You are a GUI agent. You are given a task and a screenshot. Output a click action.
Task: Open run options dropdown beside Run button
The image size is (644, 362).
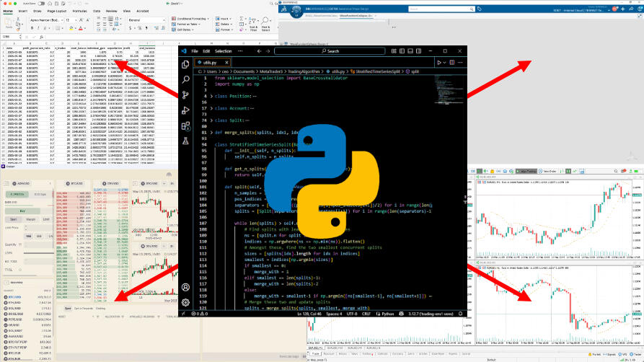pos(444,63)
